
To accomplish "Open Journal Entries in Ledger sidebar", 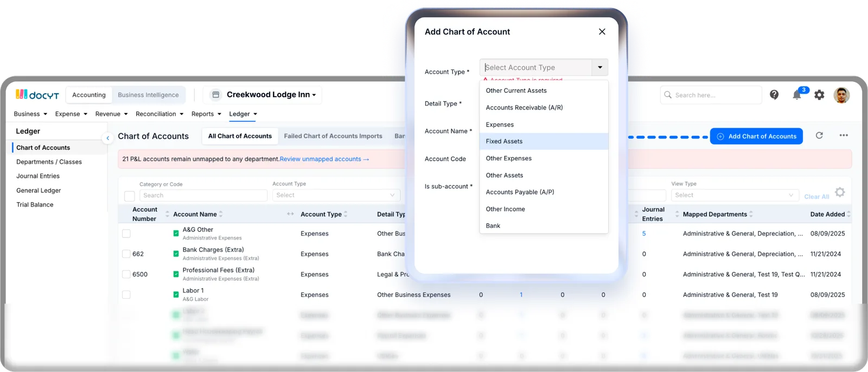I will tap(38, 176).
